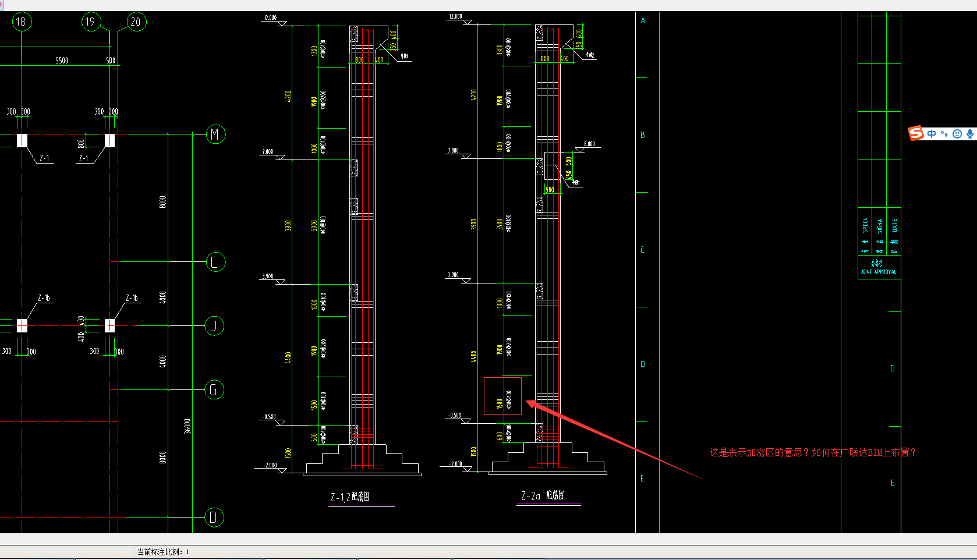Click the Z-1,2 配筋图 drawing title

point(350,497)
